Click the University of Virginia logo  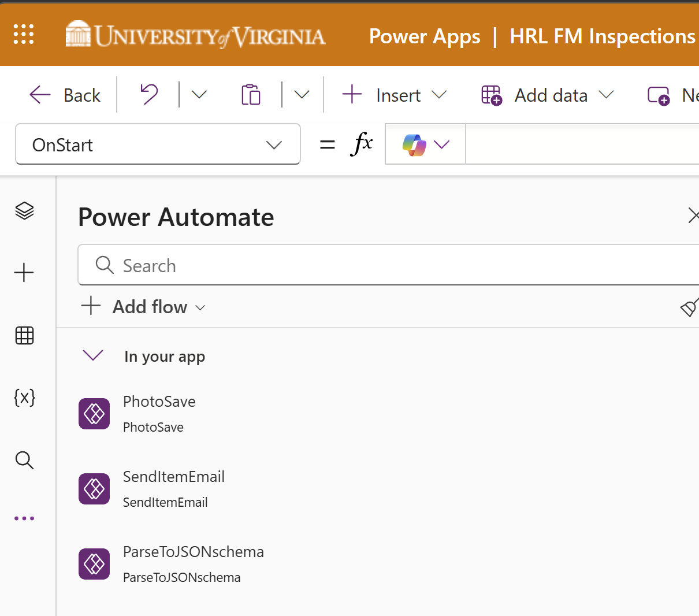[195, 35]
